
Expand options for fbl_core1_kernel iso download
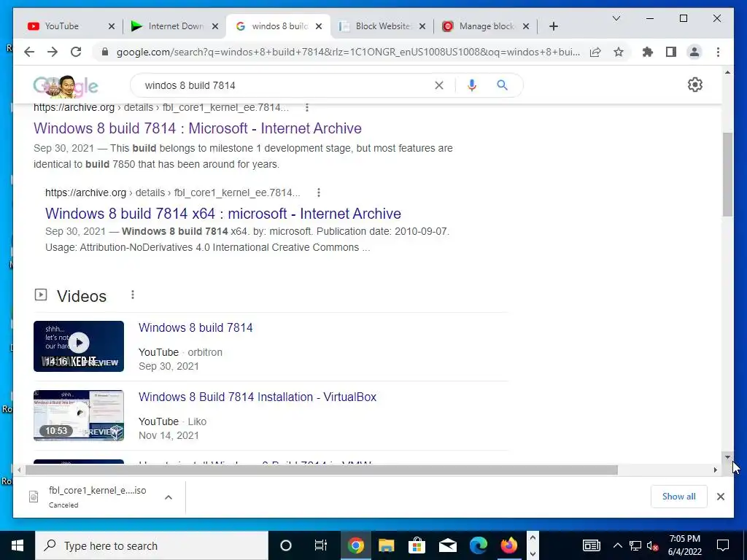coord(169,497)
